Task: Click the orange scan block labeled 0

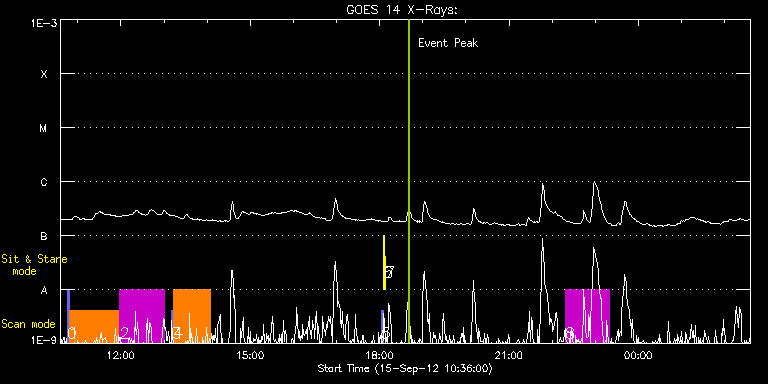Action: click(x=94, y=326)
